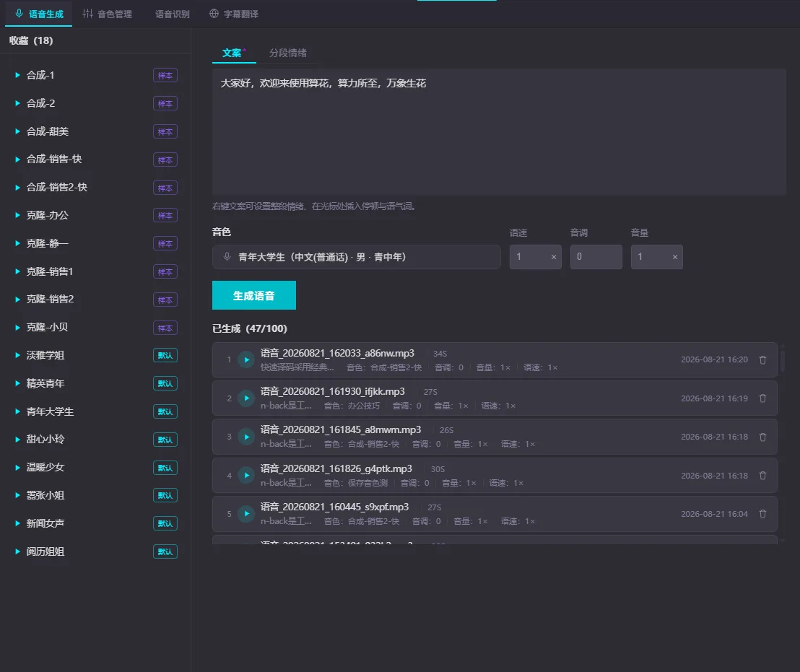Image resolution: width=800 pixels, height=672 pixels.
Task: Open the 语音生成 tab
Action: 39,14
